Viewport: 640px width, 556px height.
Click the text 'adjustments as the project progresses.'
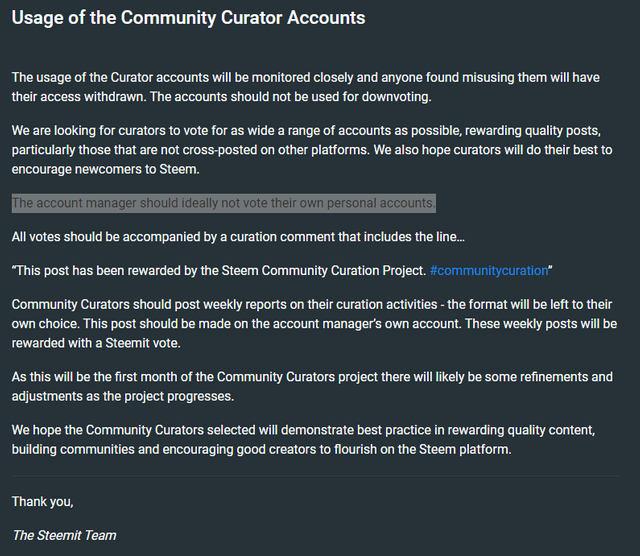click(x=123, y=396)
